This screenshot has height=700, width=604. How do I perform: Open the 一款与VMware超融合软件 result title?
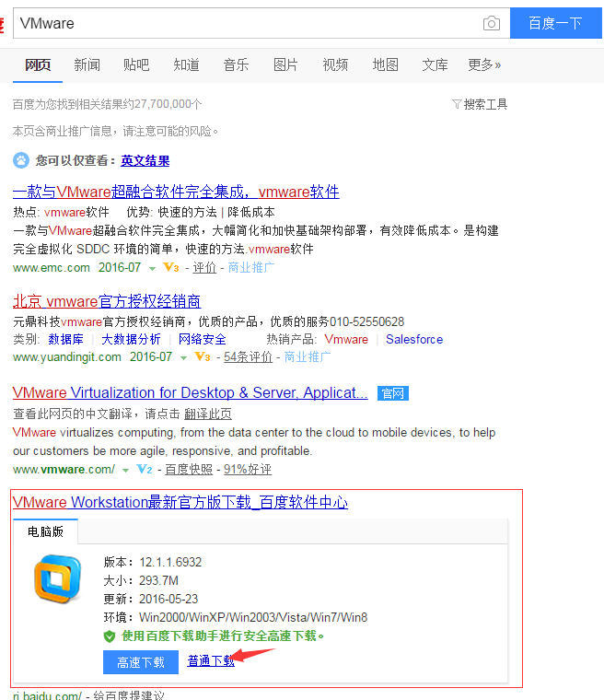coord(176,192)
